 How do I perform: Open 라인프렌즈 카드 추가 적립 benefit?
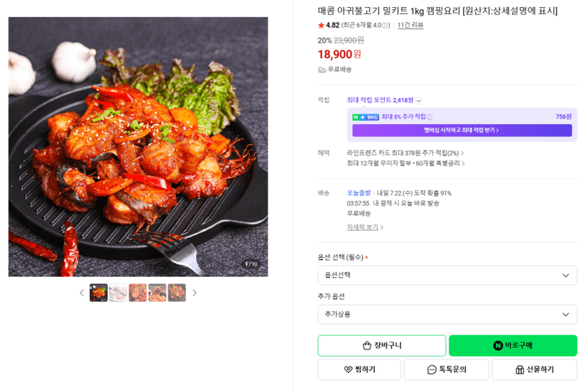tap(405, 153)
